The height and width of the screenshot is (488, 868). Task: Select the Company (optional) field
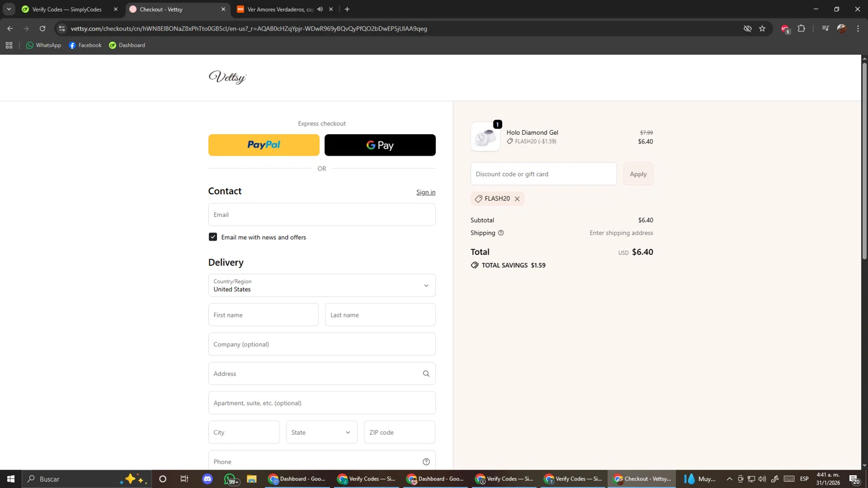point(322,345)
